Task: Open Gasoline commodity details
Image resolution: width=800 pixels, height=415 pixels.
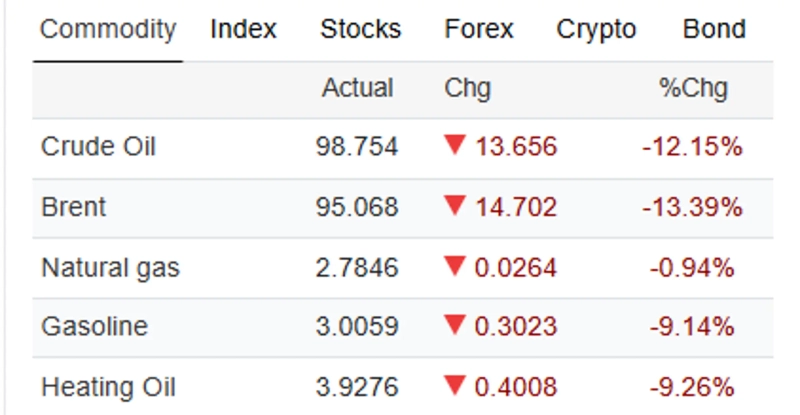Action: coord(94,327)
